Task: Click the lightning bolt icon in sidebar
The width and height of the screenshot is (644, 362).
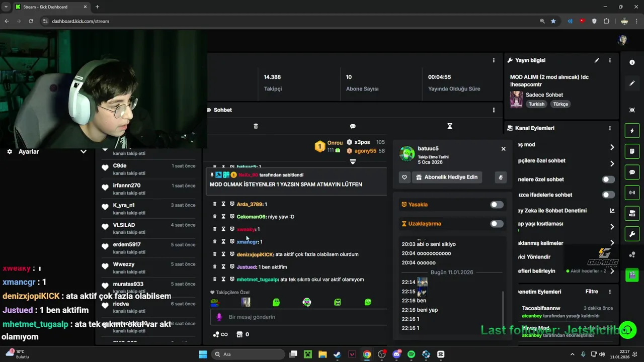Action: tap(632, 131)
